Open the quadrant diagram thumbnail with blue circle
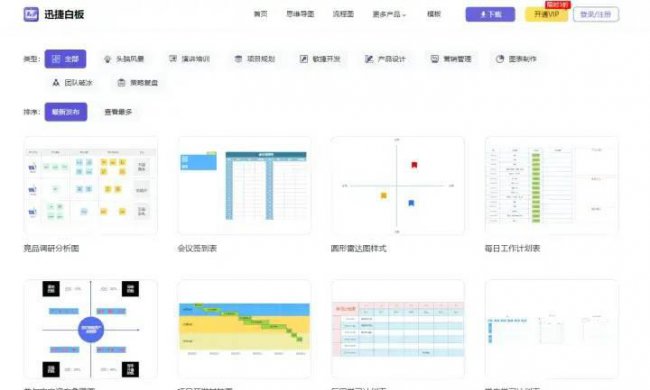Screen dimensions: 650x390 click(x=90, y=329)
